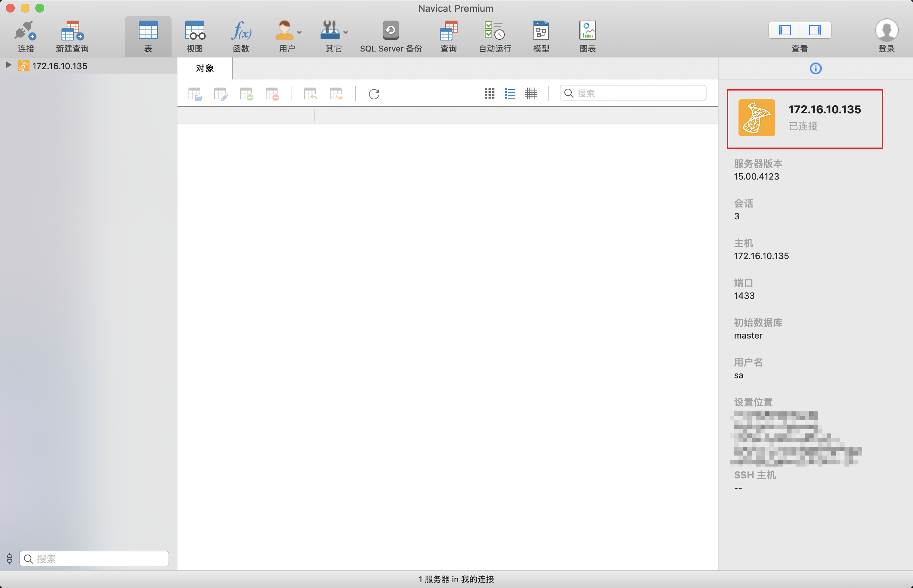Click the 登录 (Sign In) avatar
The width and height of the screenshot is (913, 588).
886,31
